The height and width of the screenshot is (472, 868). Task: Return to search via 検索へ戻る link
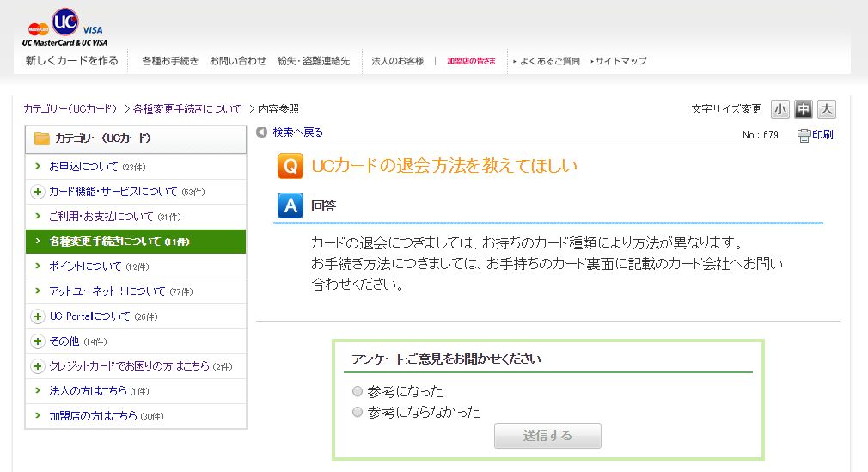point(298,132)
